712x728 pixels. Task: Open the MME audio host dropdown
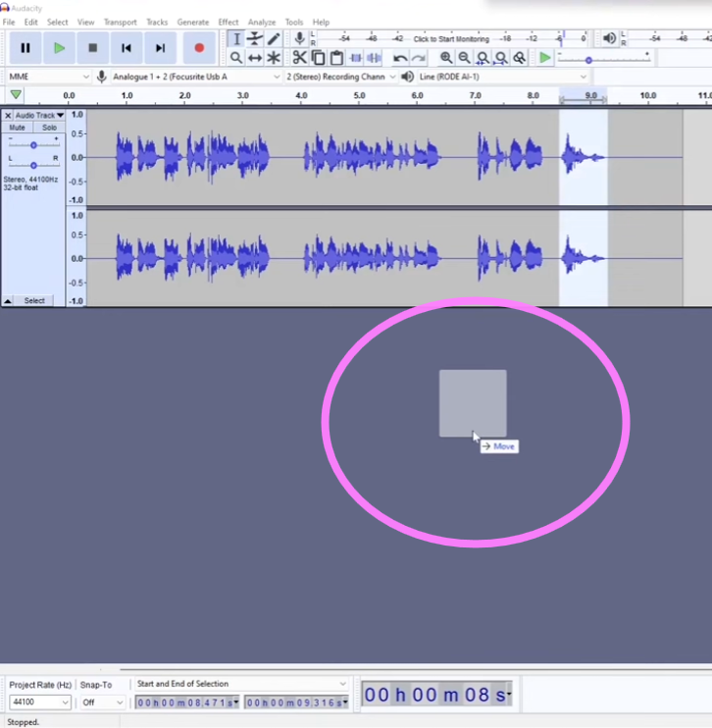click(x=47, y=77)
